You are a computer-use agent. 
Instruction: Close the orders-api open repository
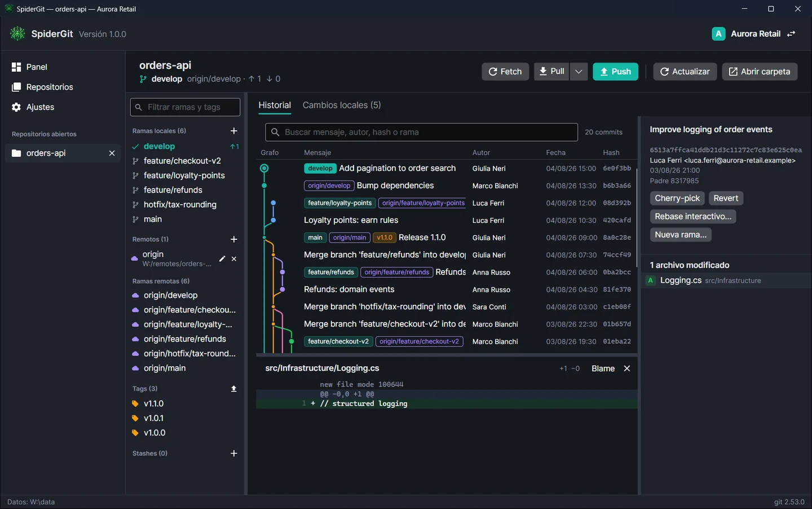112,153
